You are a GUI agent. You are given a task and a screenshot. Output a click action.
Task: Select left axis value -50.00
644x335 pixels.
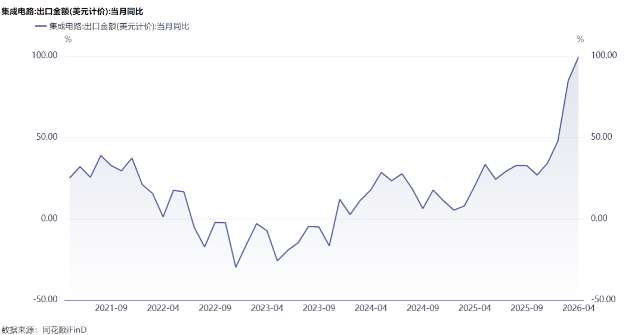pos(45,299)
